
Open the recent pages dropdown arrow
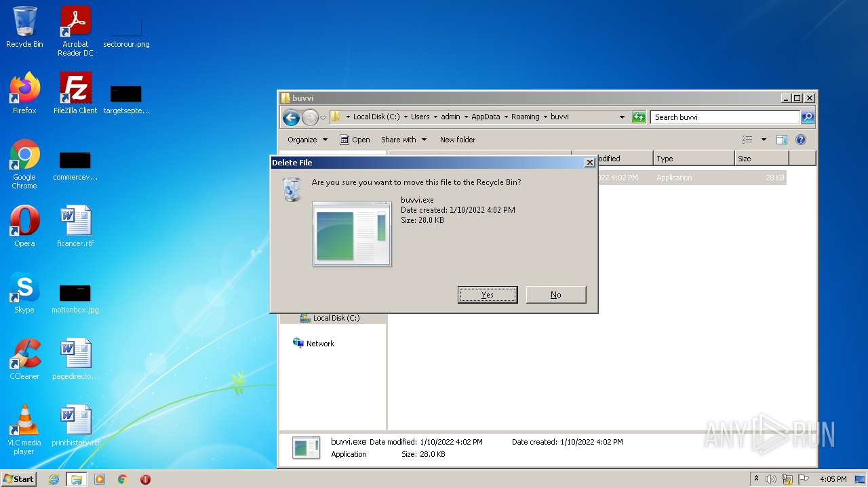click(x=323, y=117)
